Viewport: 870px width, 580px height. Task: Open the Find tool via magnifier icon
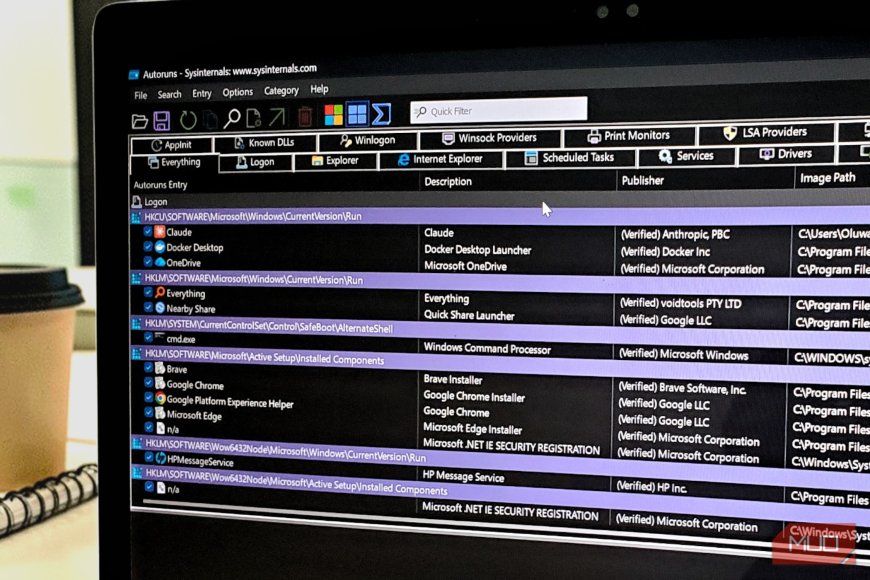click(235, 112)
